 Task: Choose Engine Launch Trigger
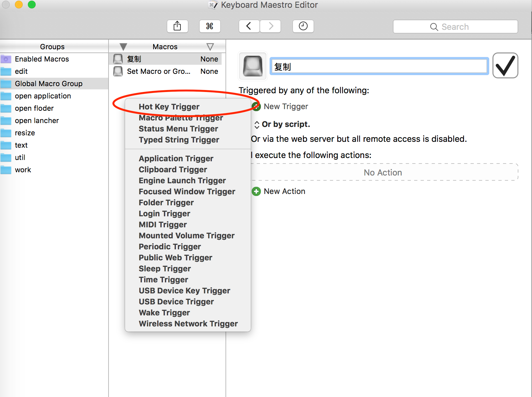click(188, 180)
